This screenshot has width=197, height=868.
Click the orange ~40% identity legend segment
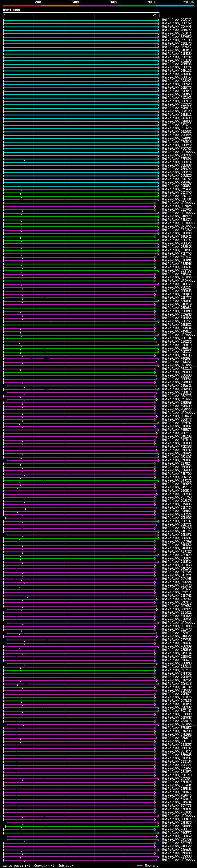click(60, 6)
